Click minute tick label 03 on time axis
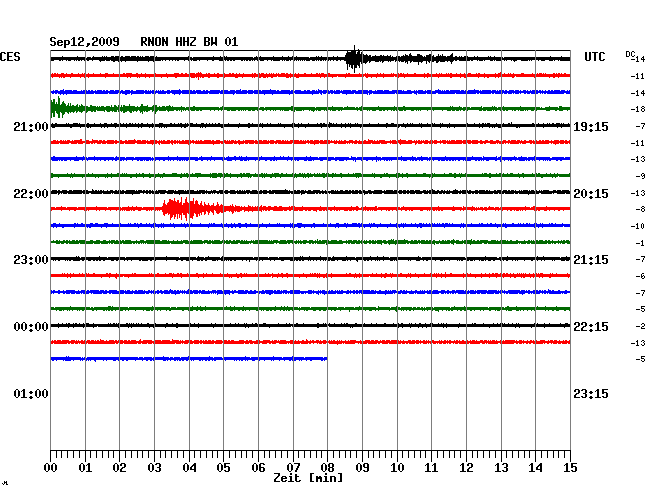650x494 pixels. (154, 468)
